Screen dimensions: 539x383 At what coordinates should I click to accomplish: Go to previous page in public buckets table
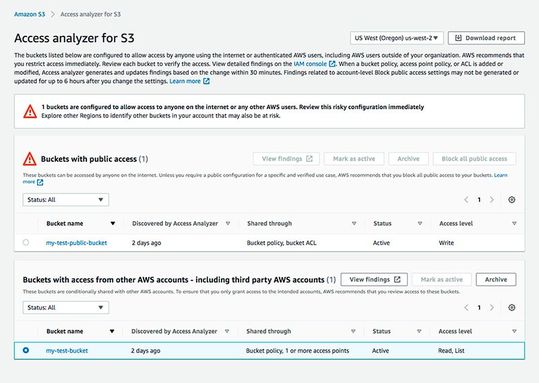(466, 200)
